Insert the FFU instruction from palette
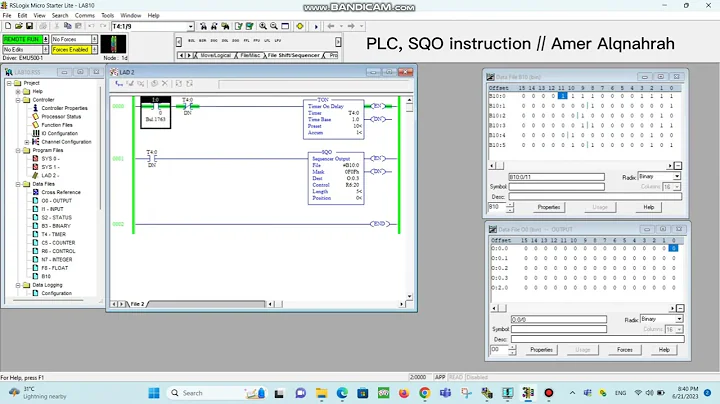 pyautogui.click(x=257, y=41)
